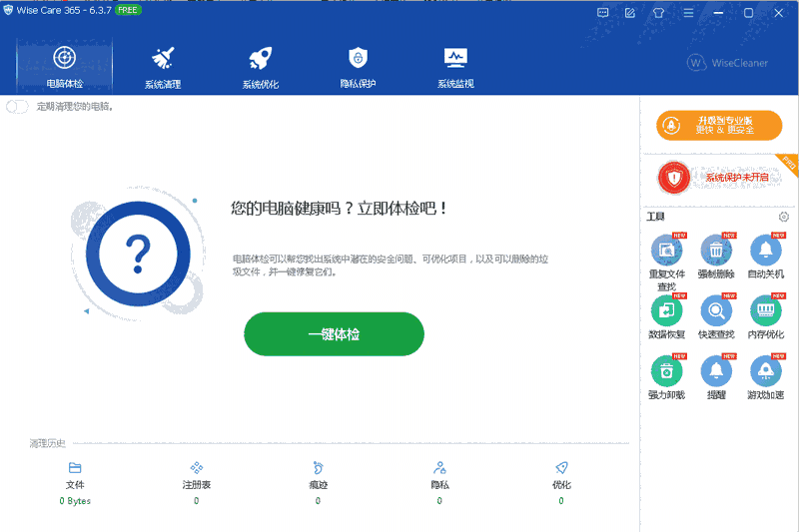The width and height of the screenshot is (799, 532).
Task: Open the 提醒 reminder tool
Action: point(716,377)
